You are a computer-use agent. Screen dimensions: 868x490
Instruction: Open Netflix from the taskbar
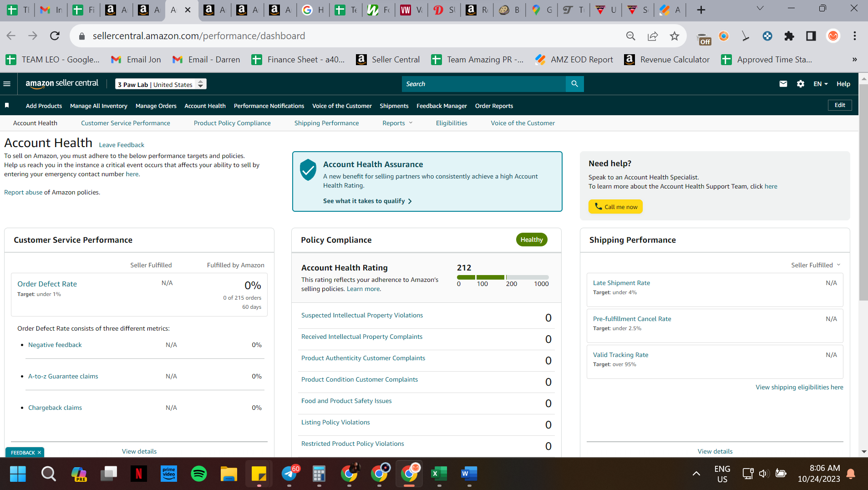139,474
